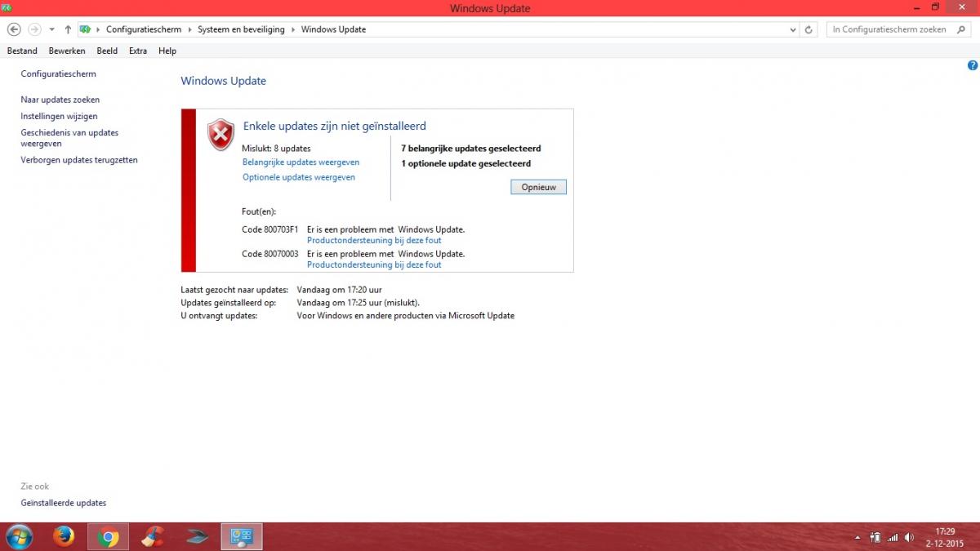
Task: Open Geïnstalleerde updates link
Action: tap(64, 503)
